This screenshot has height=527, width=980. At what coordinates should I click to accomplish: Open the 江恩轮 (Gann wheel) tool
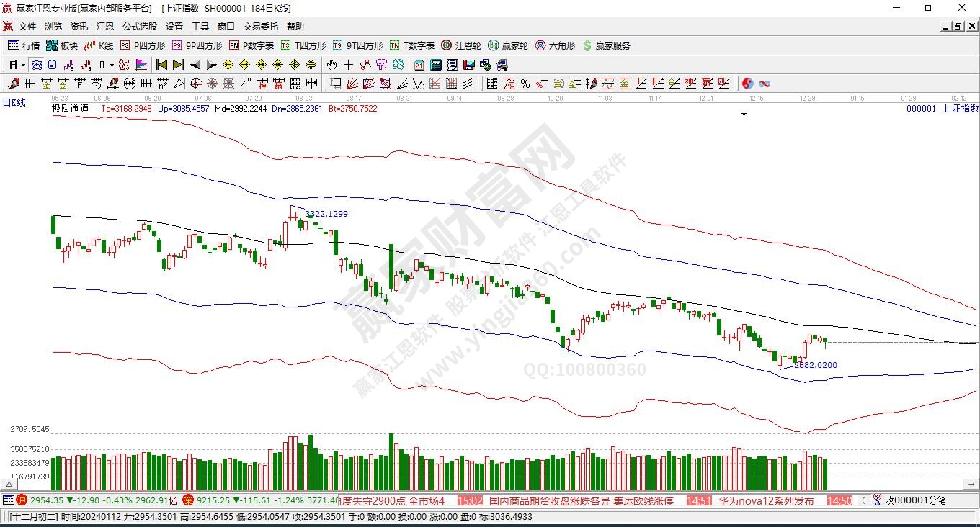[x=461, y=45]
